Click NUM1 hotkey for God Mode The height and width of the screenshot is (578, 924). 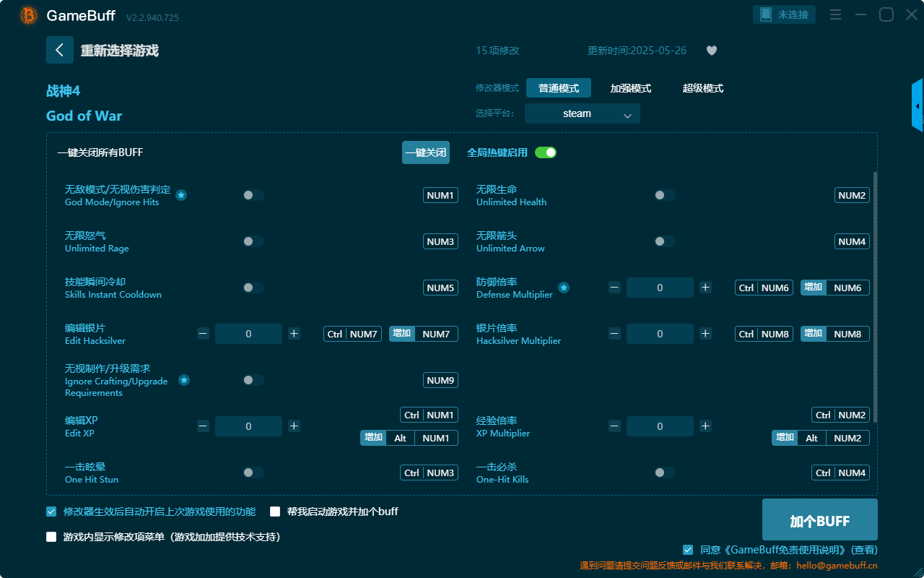click(x=440, y=195)
